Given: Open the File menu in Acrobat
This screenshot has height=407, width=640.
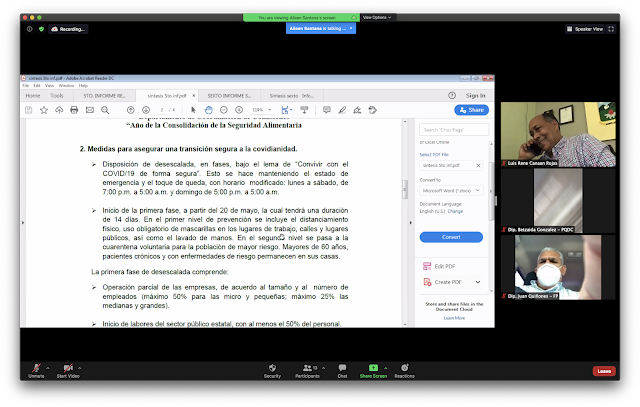Looking at the screenshot, I should (x=26, y=86).
